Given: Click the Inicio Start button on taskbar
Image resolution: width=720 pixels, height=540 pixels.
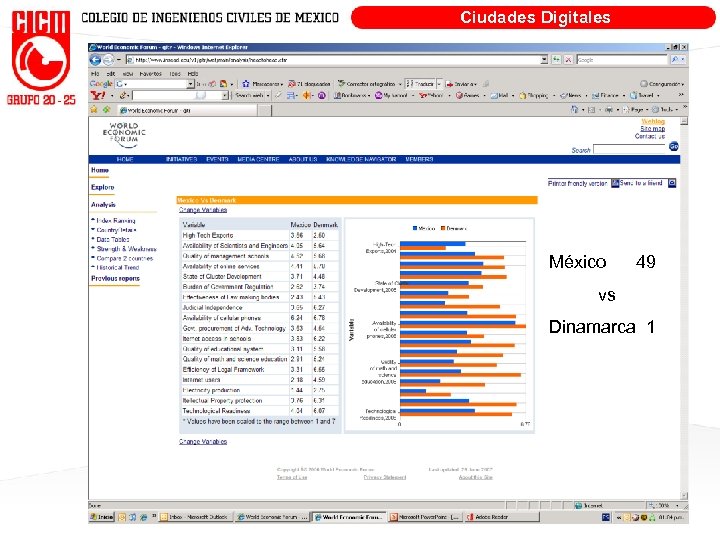Looking at the screenshot, I should click(101, 517).
